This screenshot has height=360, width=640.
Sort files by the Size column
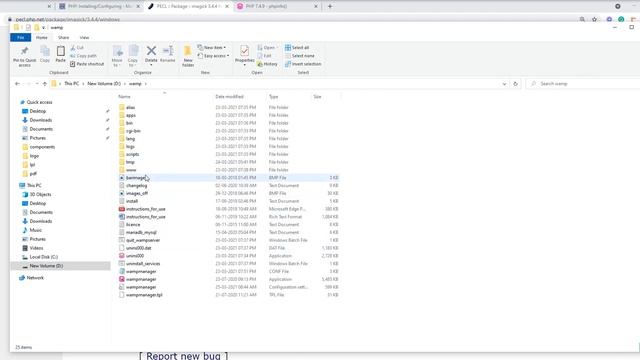tap(317, 97)
